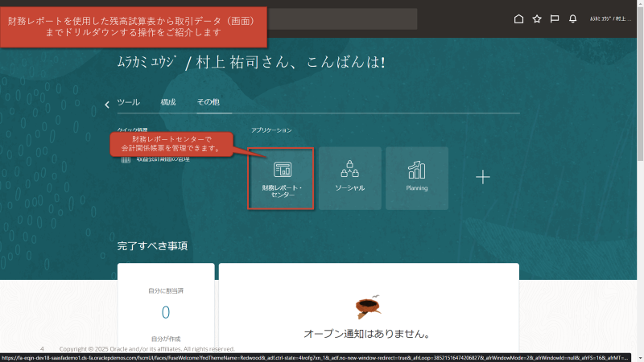Viewport: 644px width, 362px height.
Task: Switch to the ツール tab
Action: click(x=129, y=102)
